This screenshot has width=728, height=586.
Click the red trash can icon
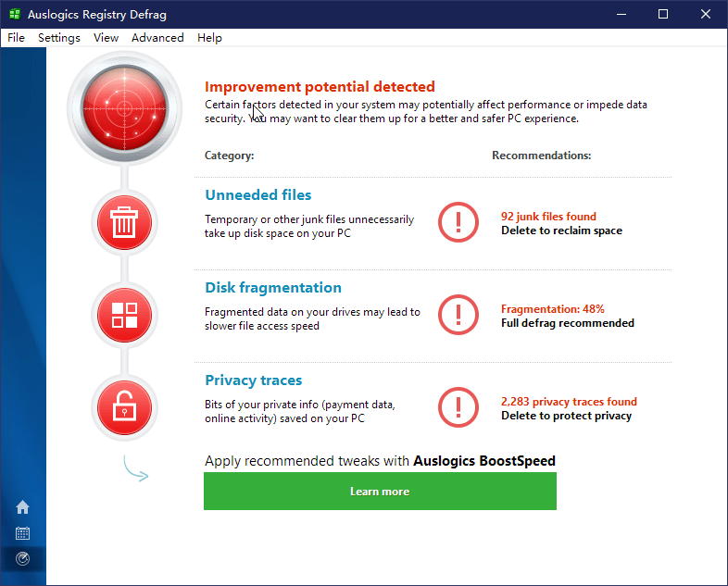[x=124, y=223]
